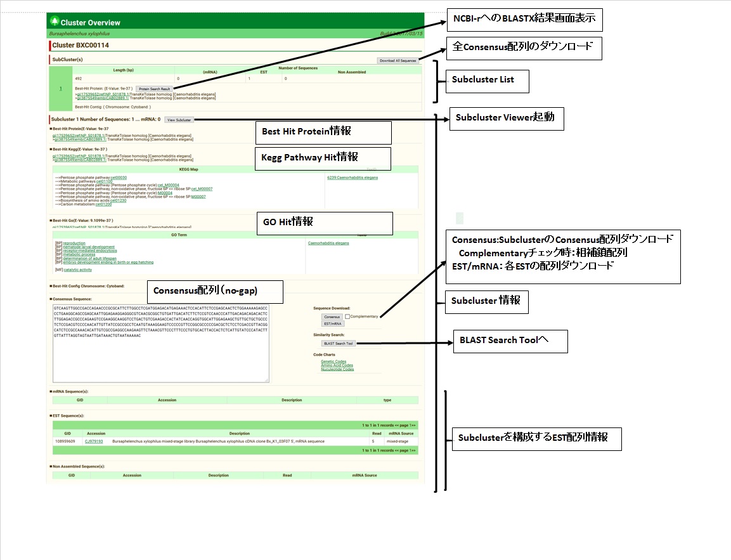Open EST accession CJ979193
This screenshot has width=731, height=560.
tap(94, 441)
